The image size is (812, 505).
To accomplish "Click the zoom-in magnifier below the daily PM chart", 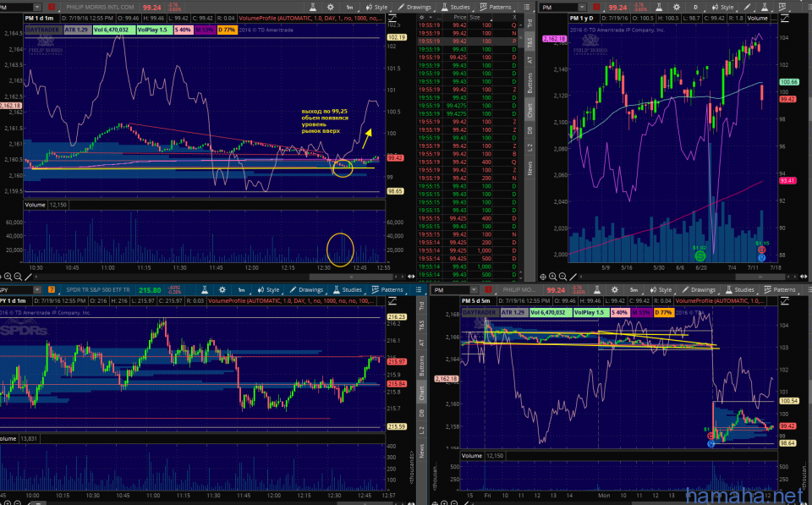I will (552, 277).
